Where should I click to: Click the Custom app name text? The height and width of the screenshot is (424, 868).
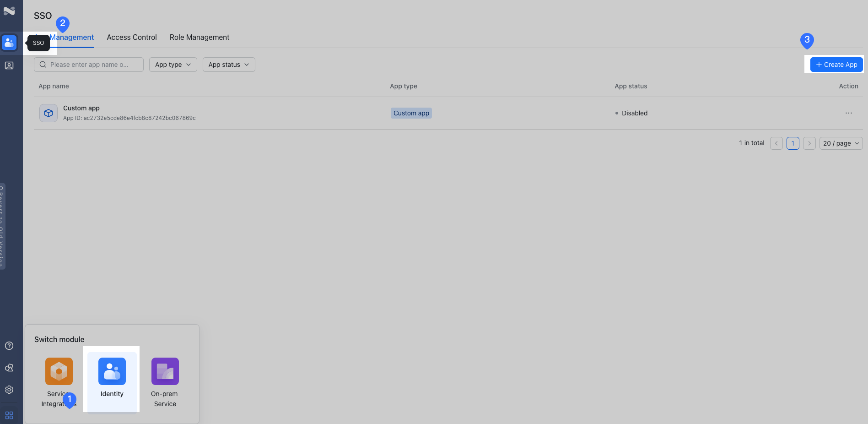[81, 108]
